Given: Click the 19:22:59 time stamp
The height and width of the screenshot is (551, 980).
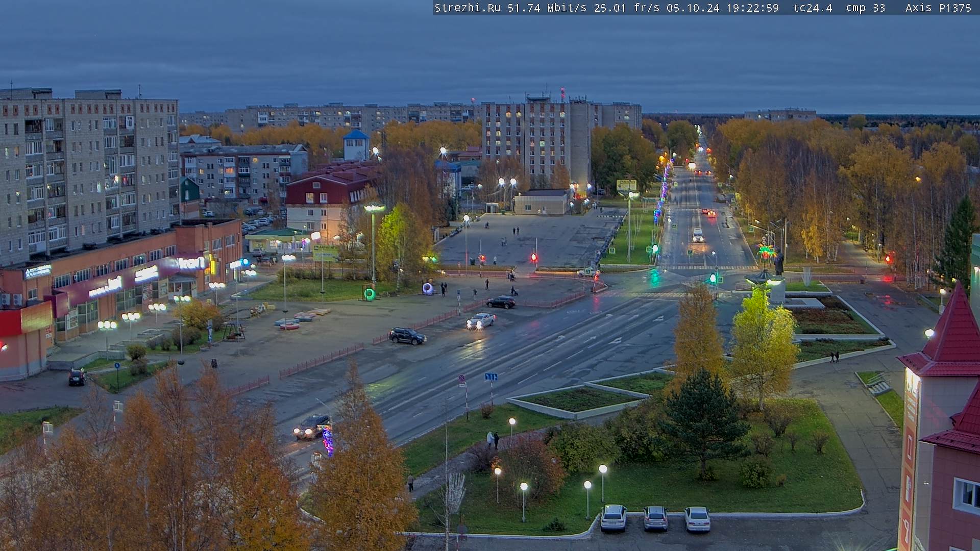Looking at the screenshot, I should tap(752, 8).
